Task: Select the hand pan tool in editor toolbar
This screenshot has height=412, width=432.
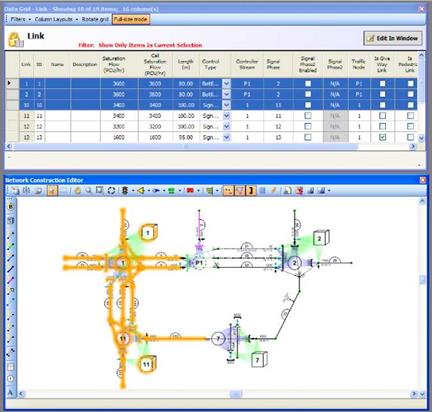Action: (x=78, y=191)
